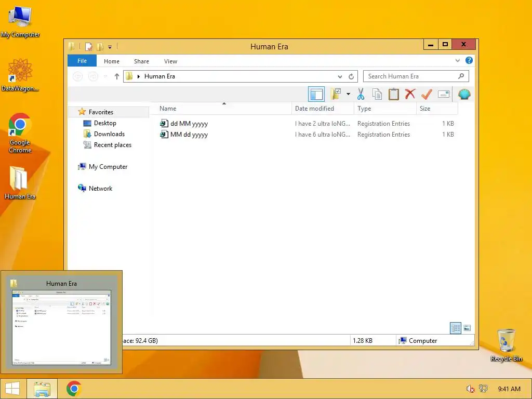The height and width of the screenshot is (399, 532).
Task: Launch Chrome from the taskbar
Action: [x=74, y=389]
